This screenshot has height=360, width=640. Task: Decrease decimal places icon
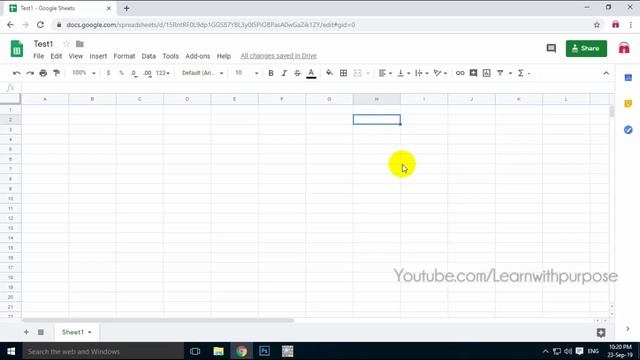coord(134,73)
